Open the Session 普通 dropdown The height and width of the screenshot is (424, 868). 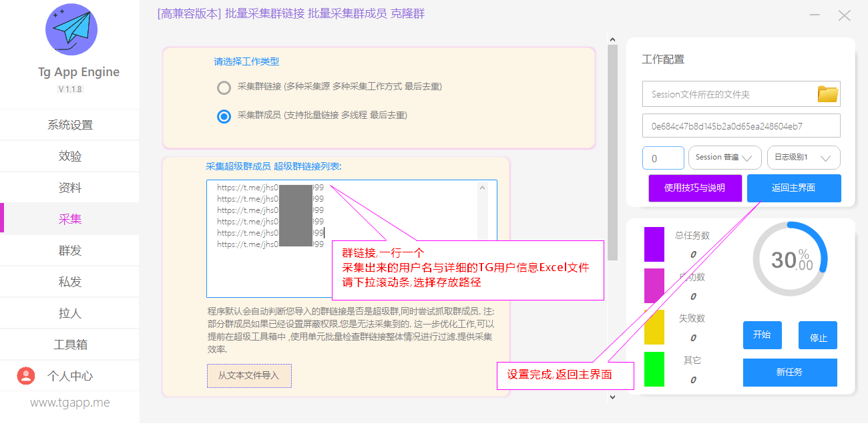click(724, 158)
